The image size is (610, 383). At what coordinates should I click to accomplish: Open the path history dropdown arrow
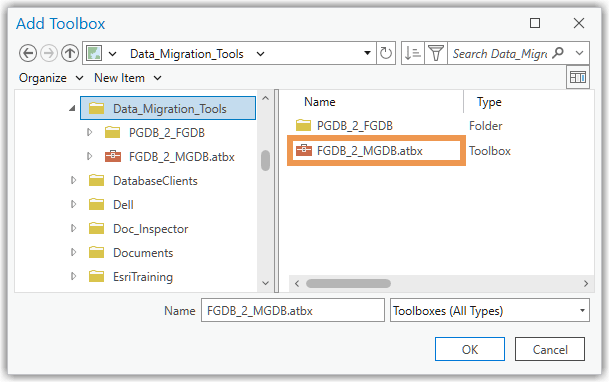pyautogui.click(x=367, y=53)
